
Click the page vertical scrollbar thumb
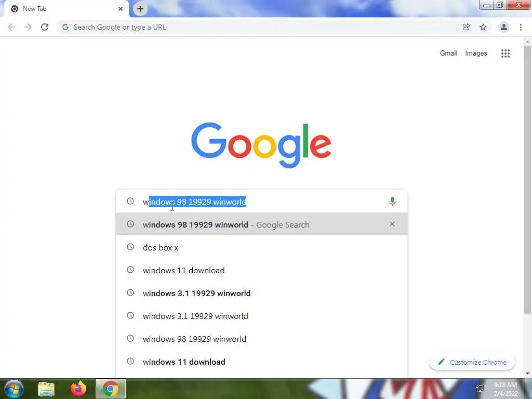(x=527, y=180)
